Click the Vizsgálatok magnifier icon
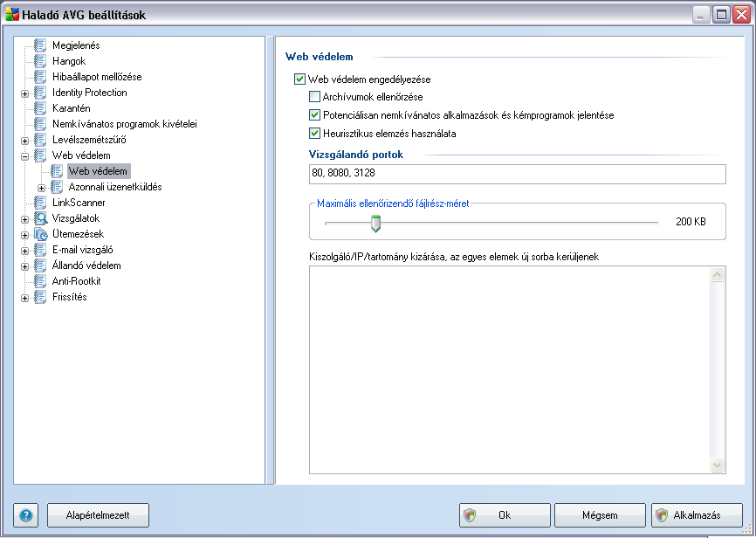Viewport: 756px width, 538px height. pos(40,218)
